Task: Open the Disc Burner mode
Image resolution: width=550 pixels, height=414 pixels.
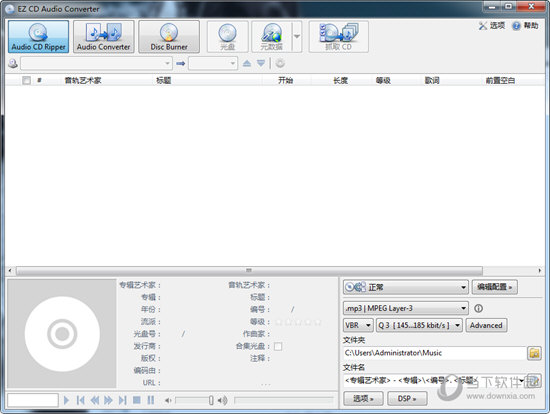Action: click(169, 37)
